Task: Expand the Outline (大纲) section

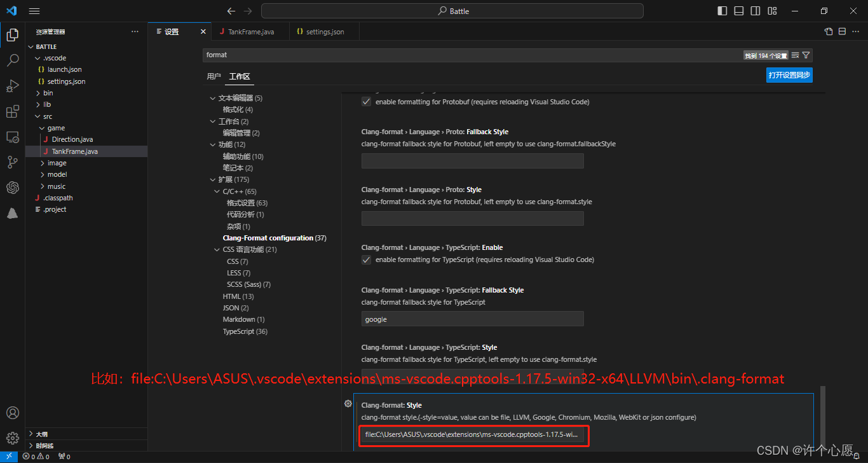Action: click(86, 434)
